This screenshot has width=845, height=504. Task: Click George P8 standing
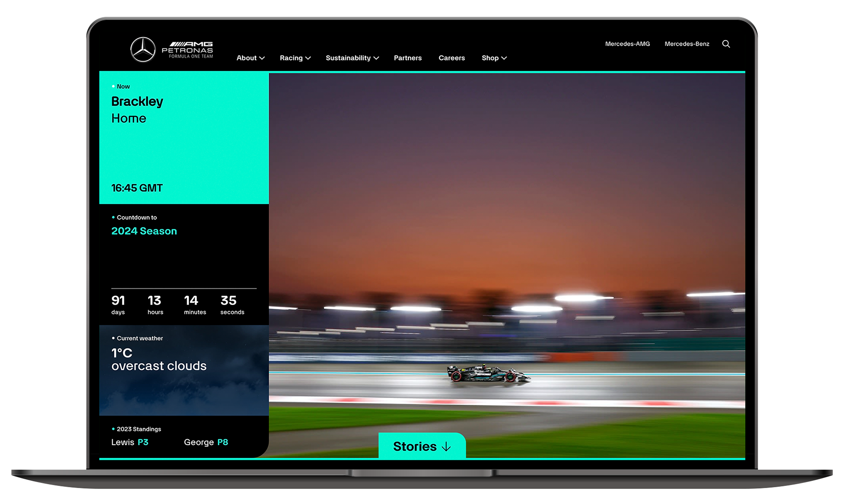pos(206,442)
